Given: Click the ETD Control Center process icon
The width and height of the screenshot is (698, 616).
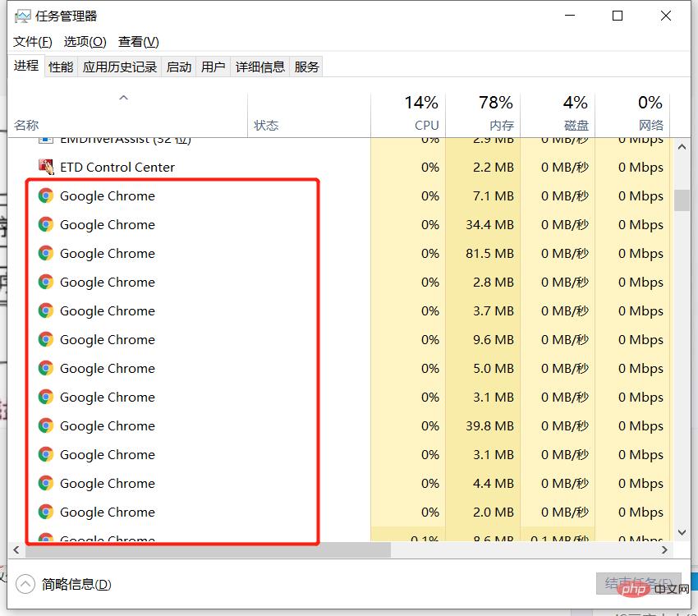Looking at the screenshot, I should click(46, 167).
